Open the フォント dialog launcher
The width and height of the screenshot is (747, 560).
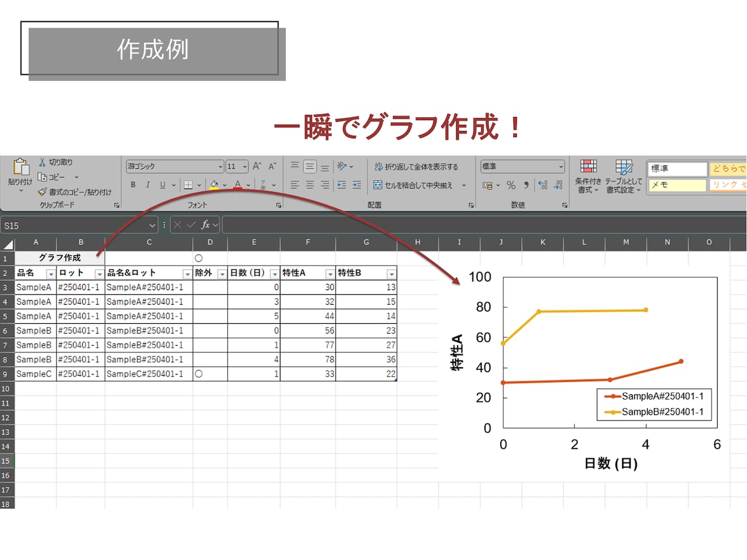tap(279, 206)
